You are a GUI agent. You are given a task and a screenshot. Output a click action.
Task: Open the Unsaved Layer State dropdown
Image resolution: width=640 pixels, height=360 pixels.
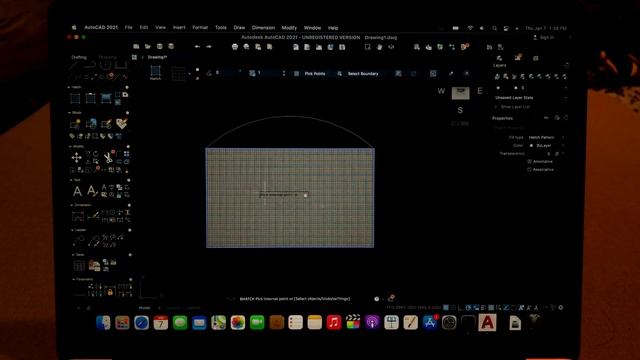[x=530, y=98]
